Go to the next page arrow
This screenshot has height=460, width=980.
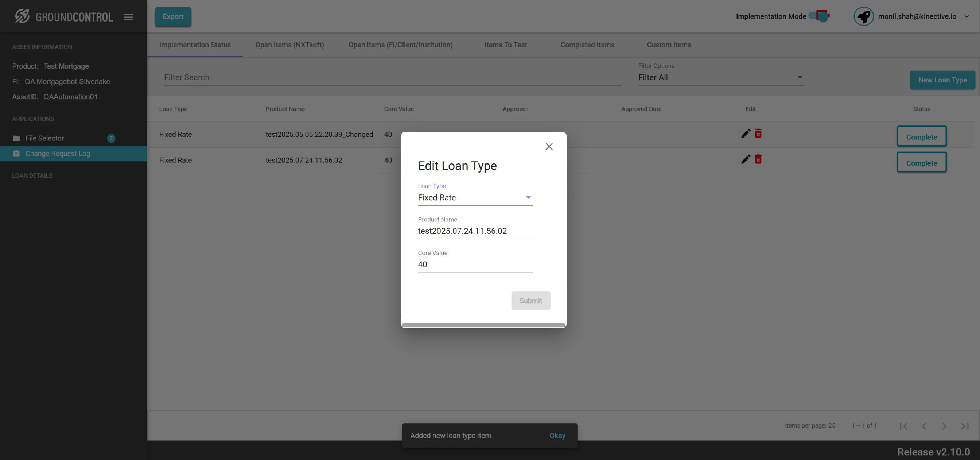(944, 426)
